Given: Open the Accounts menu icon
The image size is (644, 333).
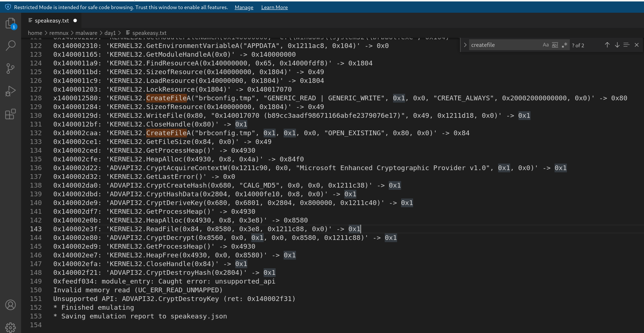Looking at the screenshot, I should pos(11,305).
